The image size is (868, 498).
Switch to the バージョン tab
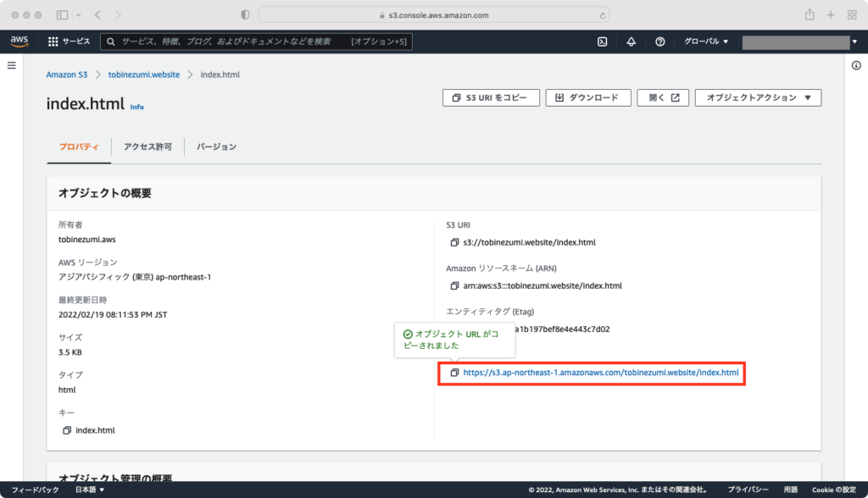click(216, 147)
